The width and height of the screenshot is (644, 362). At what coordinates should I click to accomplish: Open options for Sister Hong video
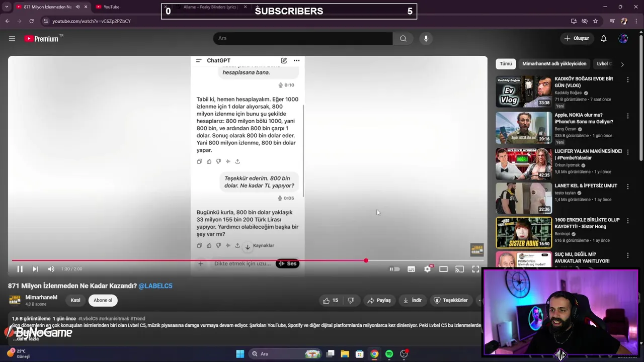(627, 221)
